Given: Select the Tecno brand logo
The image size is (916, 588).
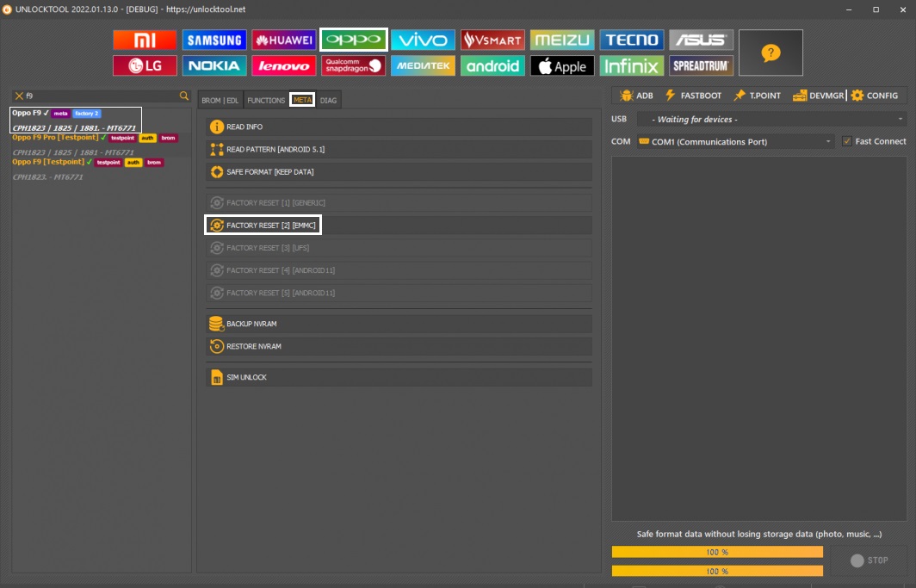Looking at the screenshot, I should (632, 40).
